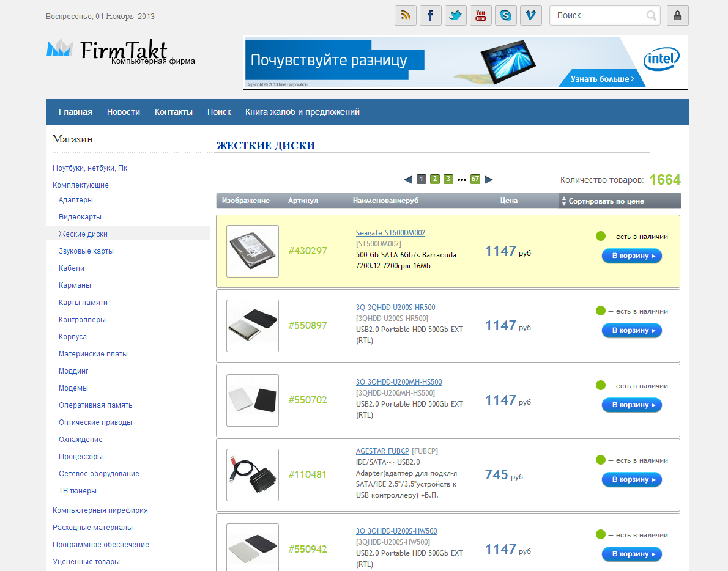Open Компьютерныя пирефирия category
Screen dimensions: 728x571
[100, 510]
